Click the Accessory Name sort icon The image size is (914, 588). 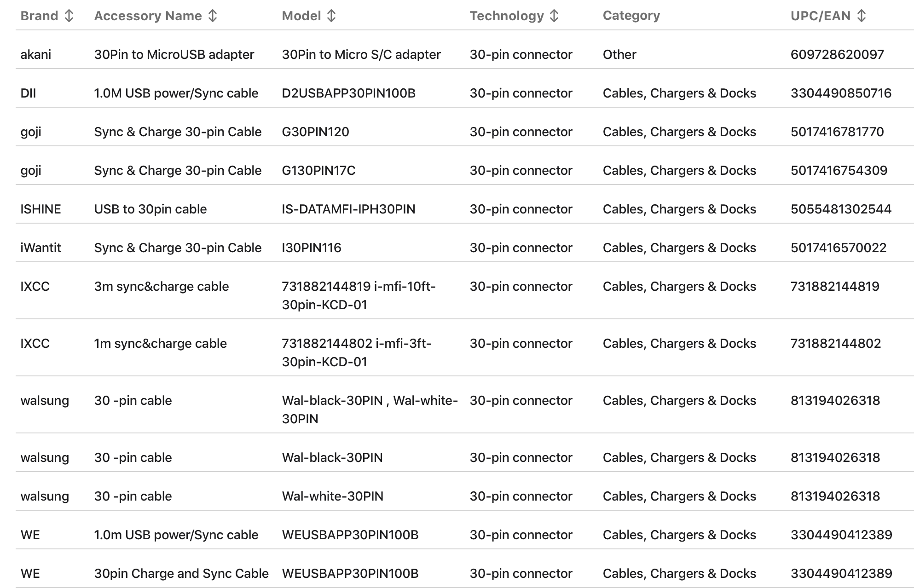tap(212, 16)
